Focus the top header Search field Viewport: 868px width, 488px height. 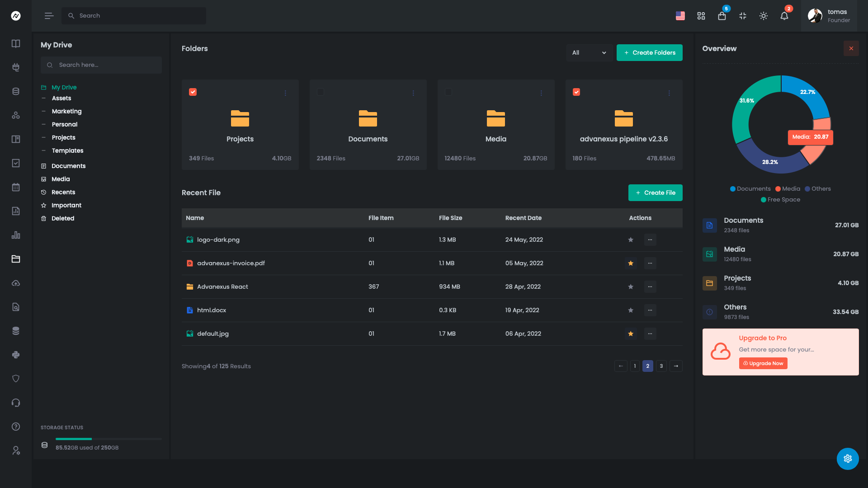click(134, 16)
